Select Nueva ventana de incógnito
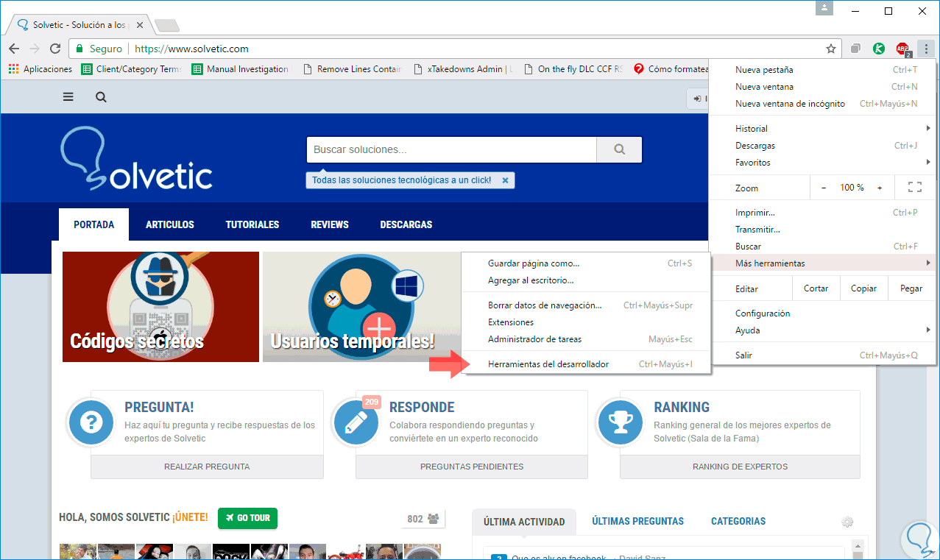The width and height of the screenshot is (940, 560). [822, 104]
